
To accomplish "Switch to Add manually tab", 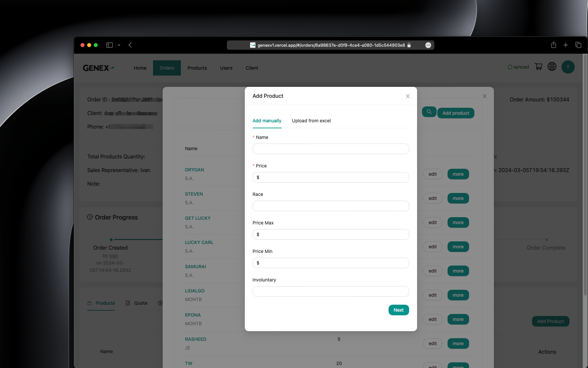I will point(267,121).
